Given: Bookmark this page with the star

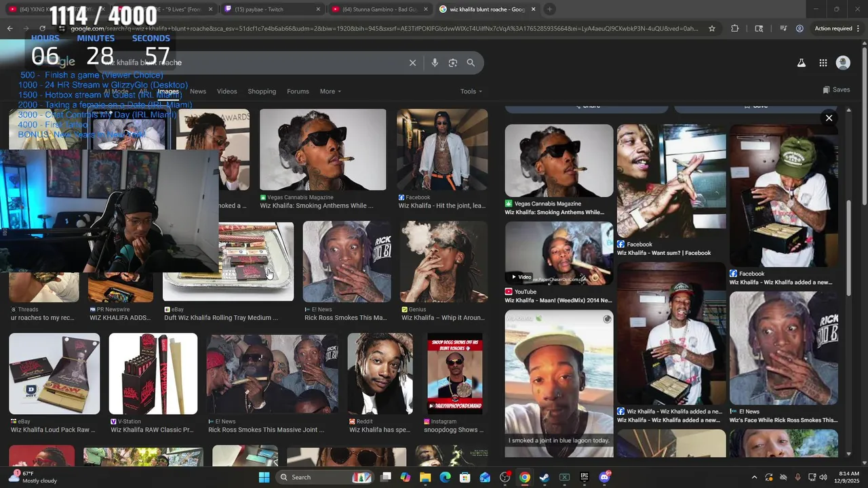Looking at the screenshot, I should (712, 28).
